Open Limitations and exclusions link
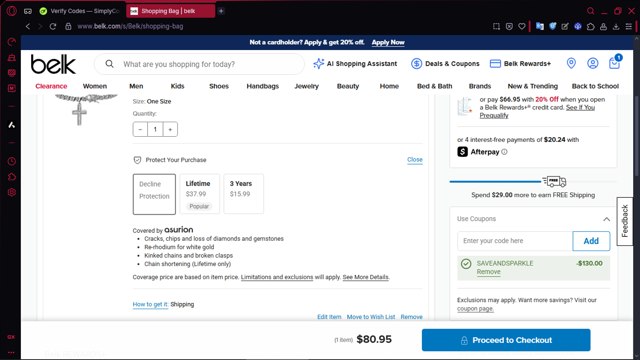The height and width of the screenshot is (360, 640). [x=277, y=277]
